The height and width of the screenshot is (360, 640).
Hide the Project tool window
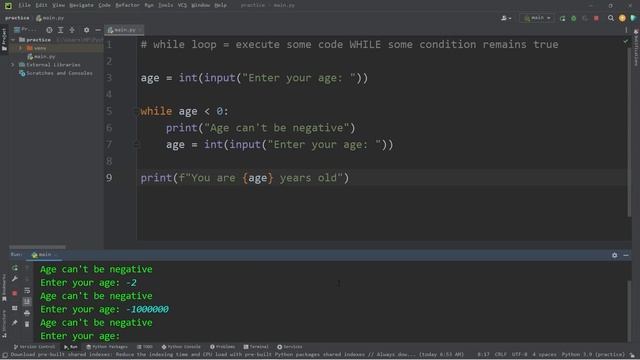pos(98,30)
